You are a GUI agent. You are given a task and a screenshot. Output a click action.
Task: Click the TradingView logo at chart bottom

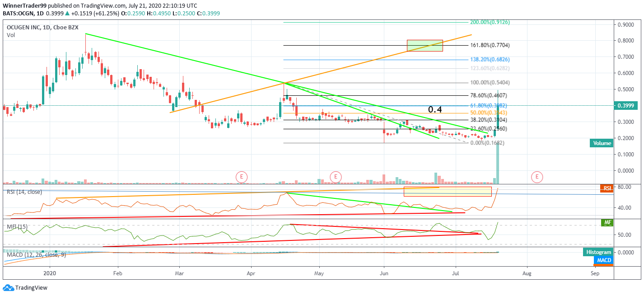pyautogui.click(x=25, y=288)
